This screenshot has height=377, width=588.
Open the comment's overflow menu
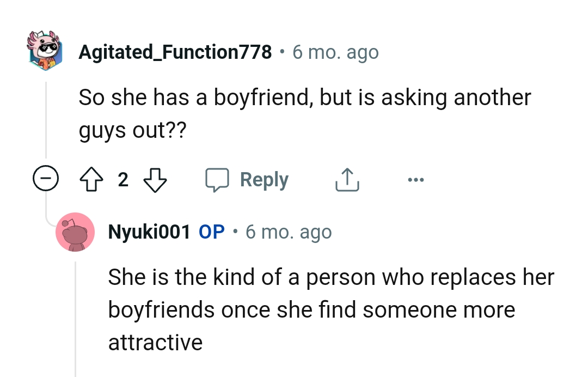click(x=416, y=179)
